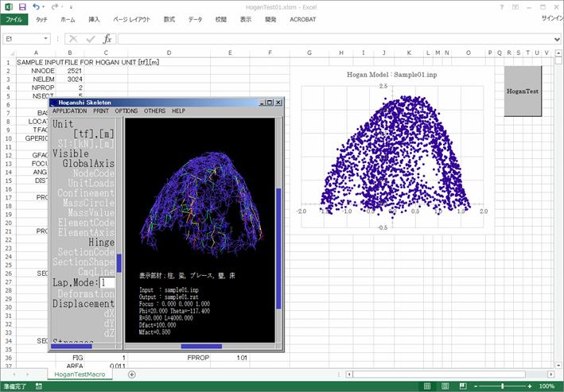Open the undo history dropdown arrow

click(43, 7)
